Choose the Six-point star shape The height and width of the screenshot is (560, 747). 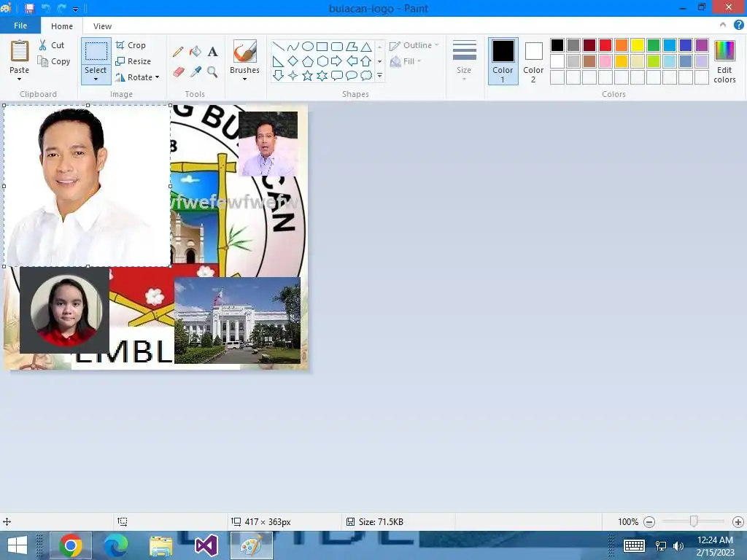point(322,75)
